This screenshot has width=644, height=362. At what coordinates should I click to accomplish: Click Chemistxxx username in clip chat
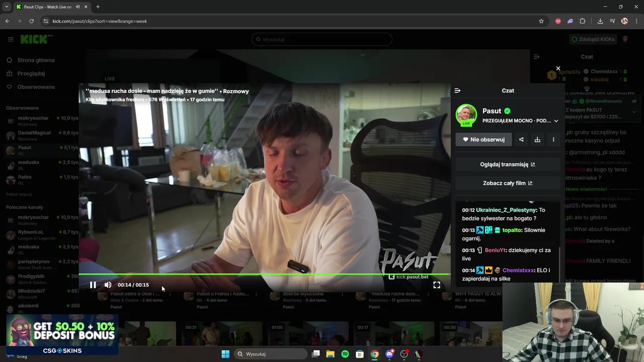[518, 270]
